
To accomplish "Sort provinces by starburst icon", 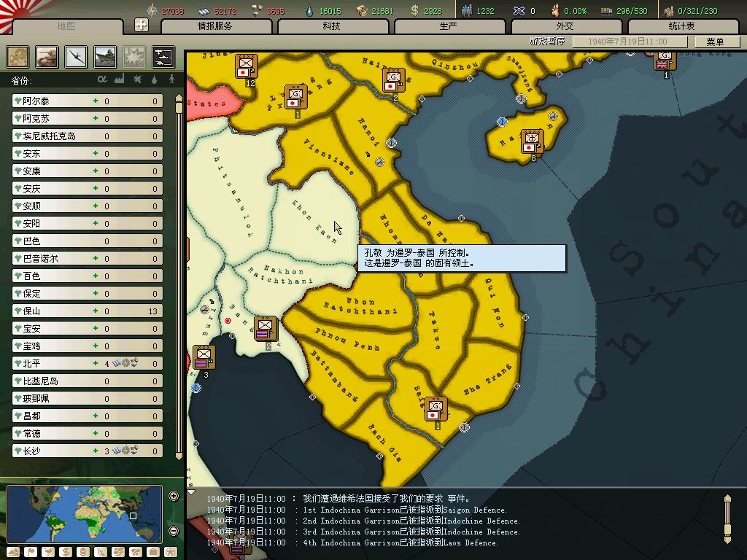I will [137, 79].
